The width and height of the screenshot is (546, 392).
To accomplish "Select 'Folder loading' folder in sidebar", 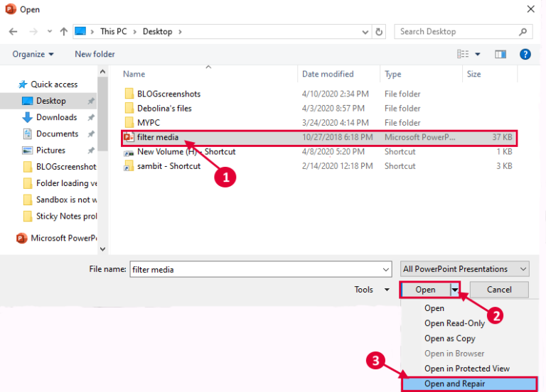I will point(60,183).
